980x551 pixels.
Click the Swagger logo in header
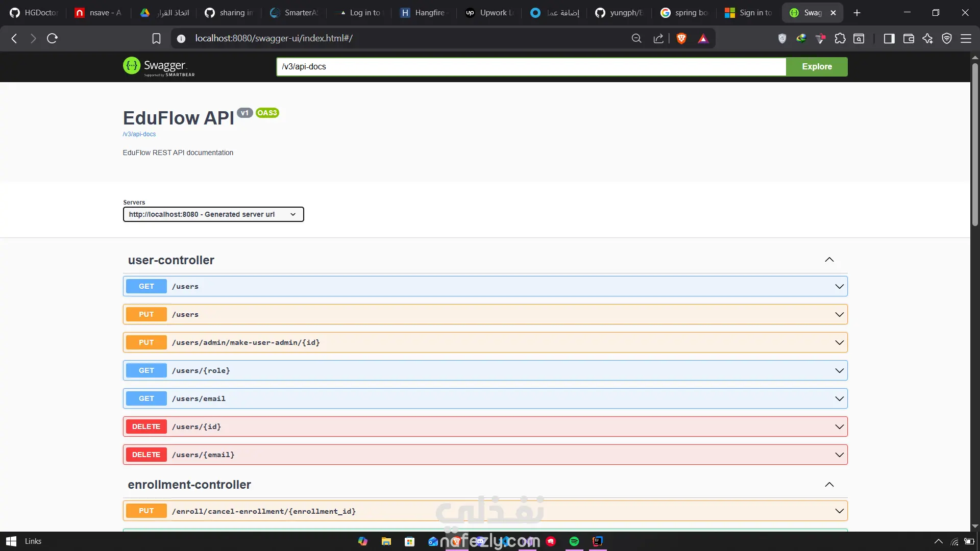pyautogui.click(x=159, y=66)
